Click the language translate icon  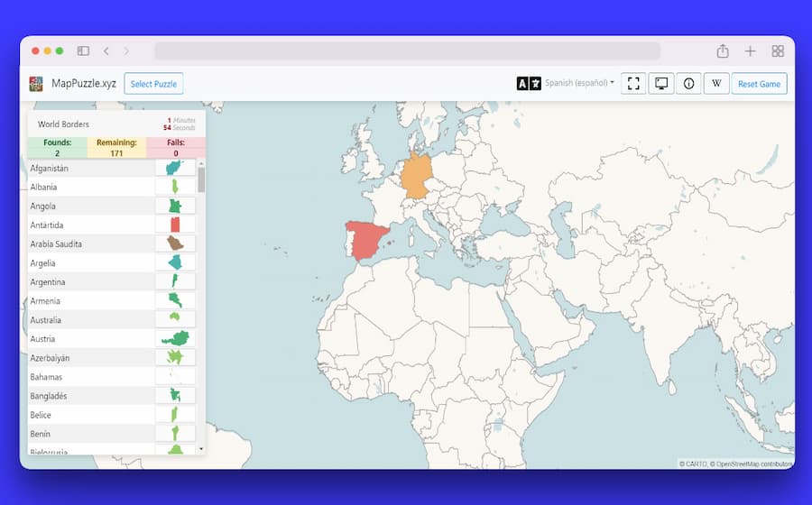pyautogui.click(x=529, y=83)
